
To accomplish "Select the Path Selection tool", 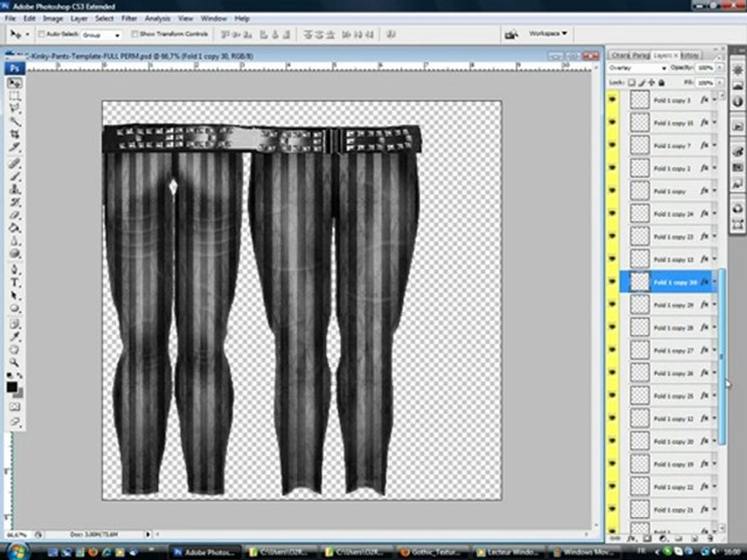I will (15, 296).
